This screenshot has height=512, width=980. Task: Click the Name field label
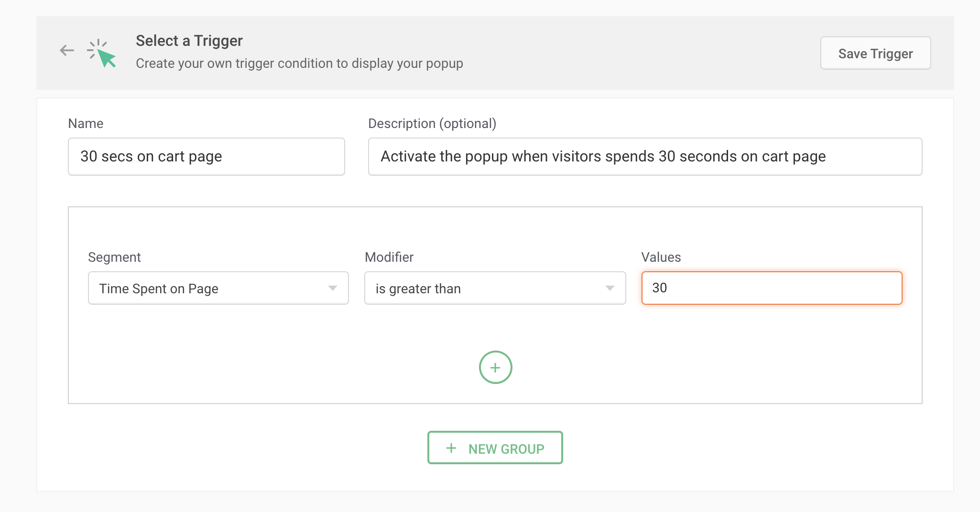86,124
